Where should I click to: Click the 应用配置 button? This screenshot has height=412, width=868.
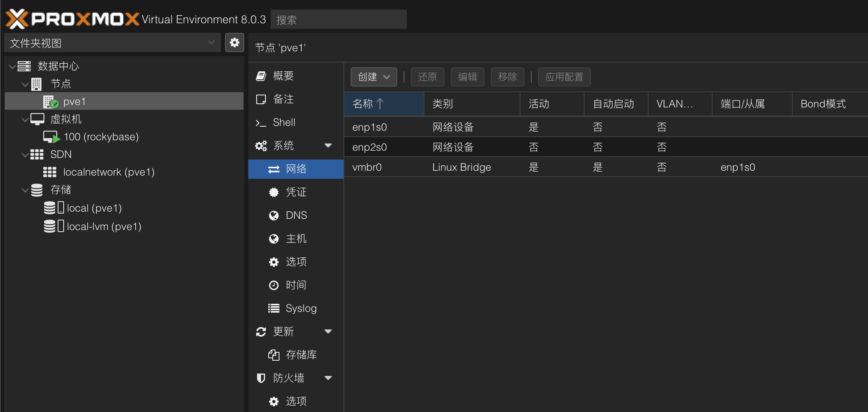point(564,77)
